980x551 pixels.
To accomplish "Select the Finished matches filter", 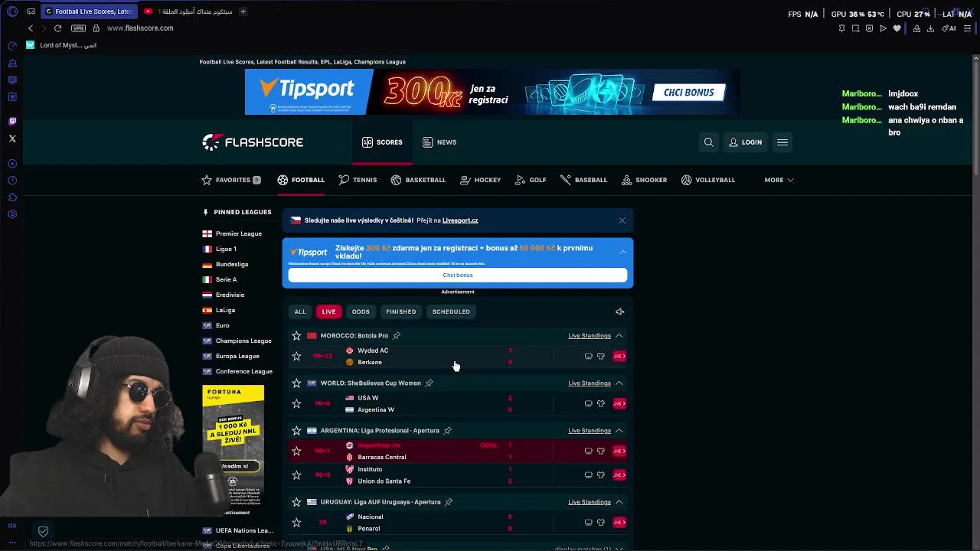I will point(401,311).
